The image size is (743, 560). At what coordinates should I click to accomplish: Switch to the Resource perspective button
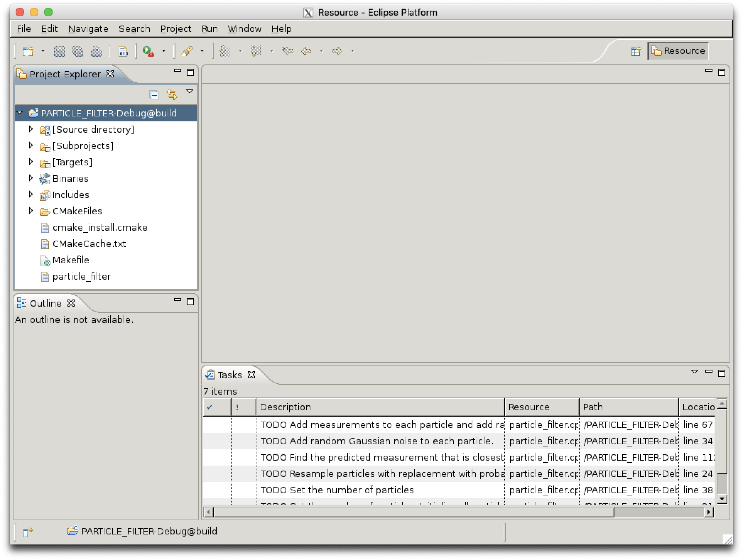click(x=678, y=51)
